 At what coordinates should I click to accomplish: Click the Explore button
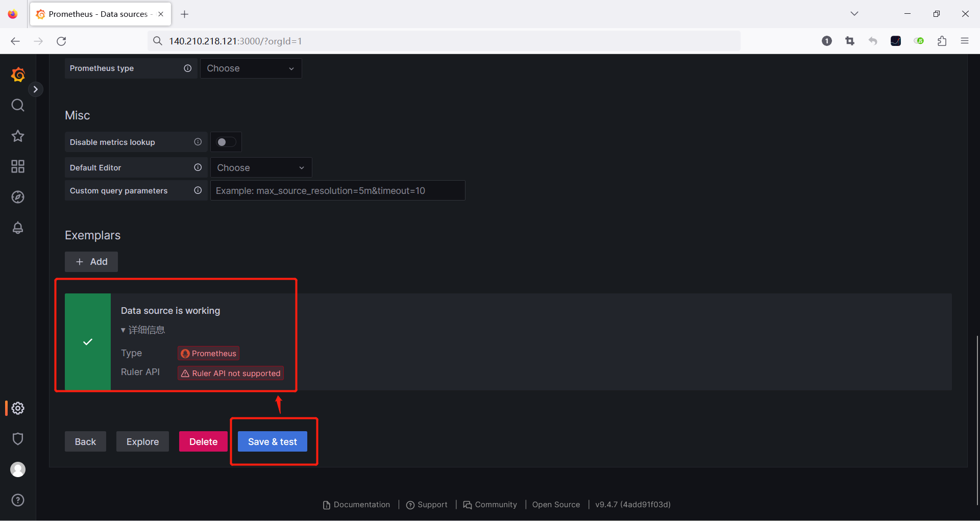[142, 442]
